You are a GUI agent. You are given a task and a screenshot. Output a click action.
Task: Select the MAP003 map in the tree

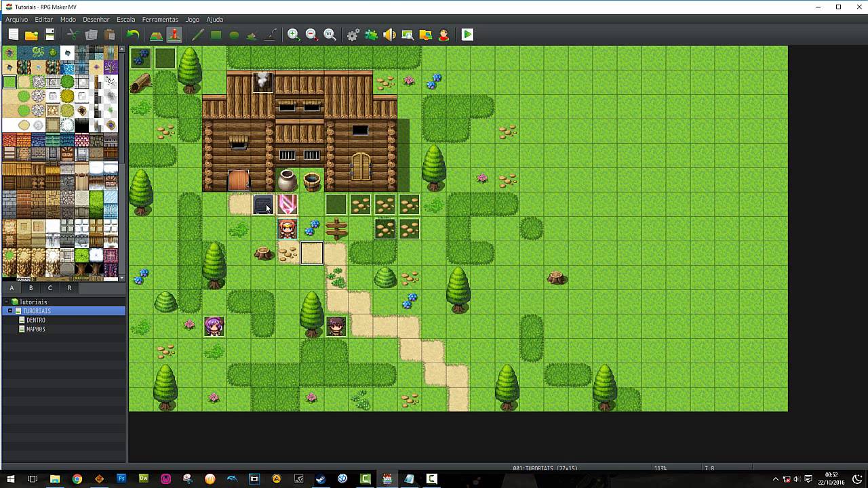(36, 329)
